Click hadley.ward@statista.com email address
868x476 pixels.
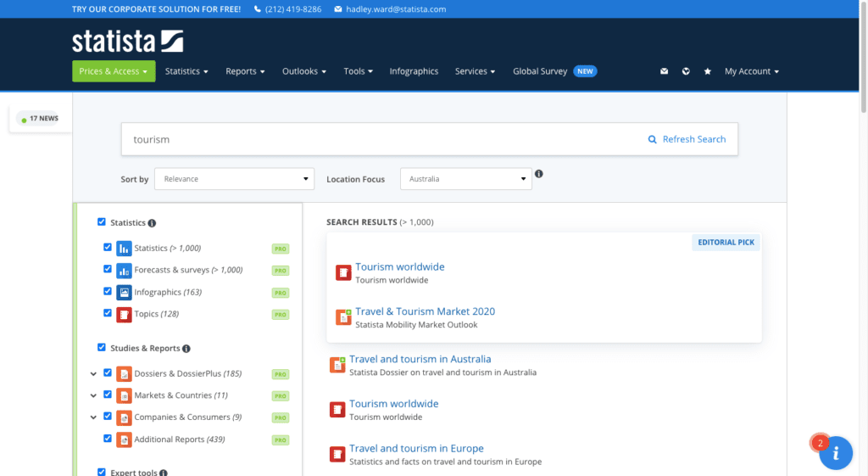pos(396,9)
